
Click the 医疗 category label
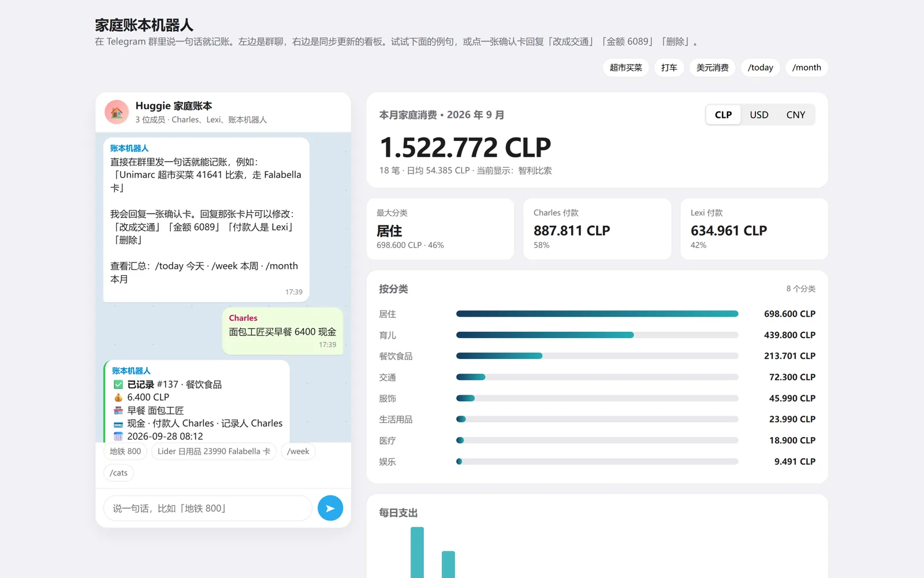click(388, 440)
